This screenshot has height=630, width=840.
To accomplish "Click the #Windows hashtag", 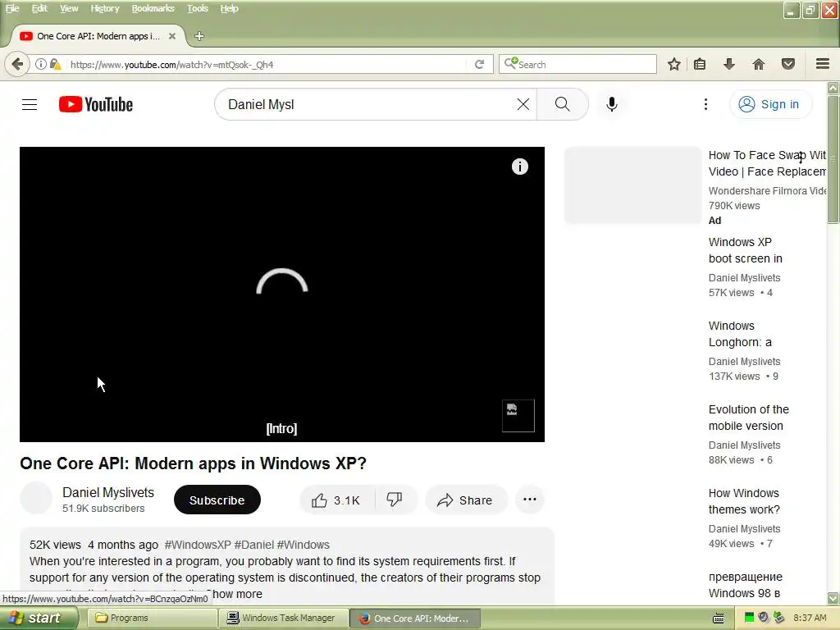I will click(x=304, y=545).
